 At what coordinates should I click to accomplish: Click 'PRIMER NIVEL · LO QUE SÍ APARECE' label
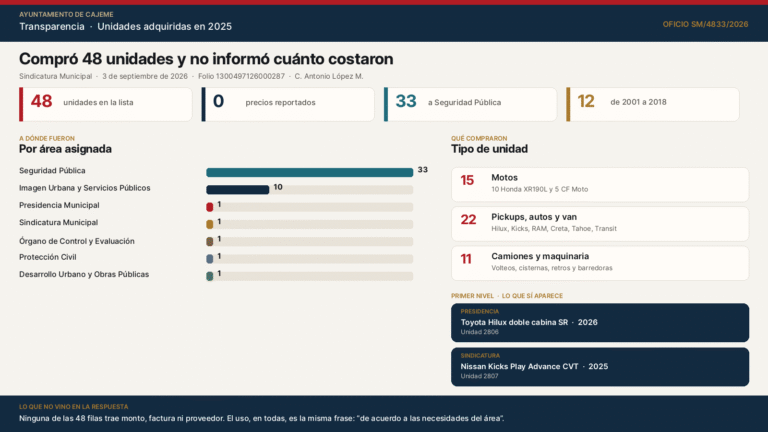(507, 296)
